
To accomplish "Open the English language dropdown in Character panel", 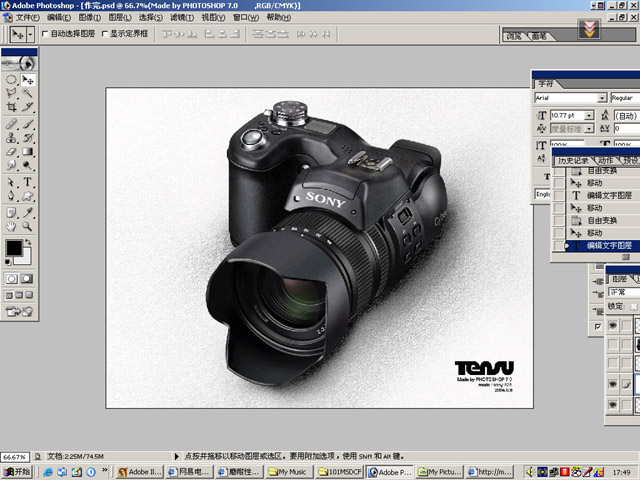I will pyautogui.click(x=543, y=194).
